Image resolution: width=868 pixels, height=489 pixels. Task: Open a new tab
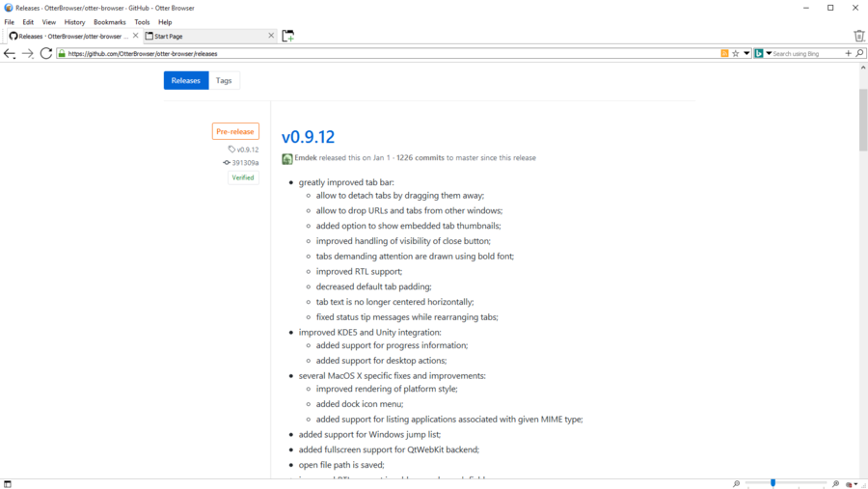(287, 36)
